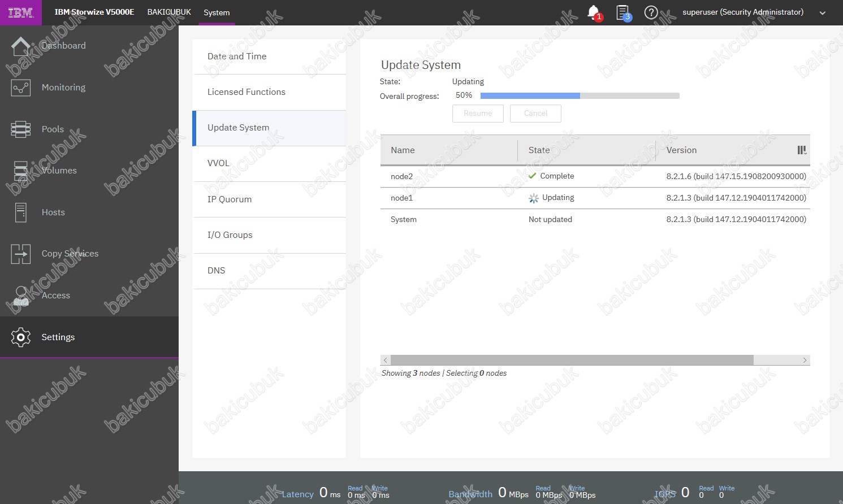Viewport: 843px width, 504px height.
Task: Click the overall progress bar
Action: click(580, 95)
